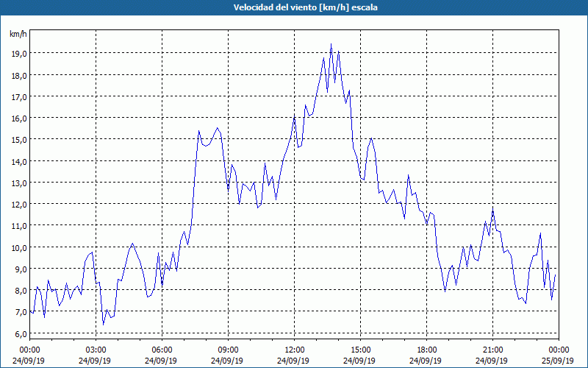Click the 15:00 time label
Screen dimensions: 588x368
click(360, 350)
